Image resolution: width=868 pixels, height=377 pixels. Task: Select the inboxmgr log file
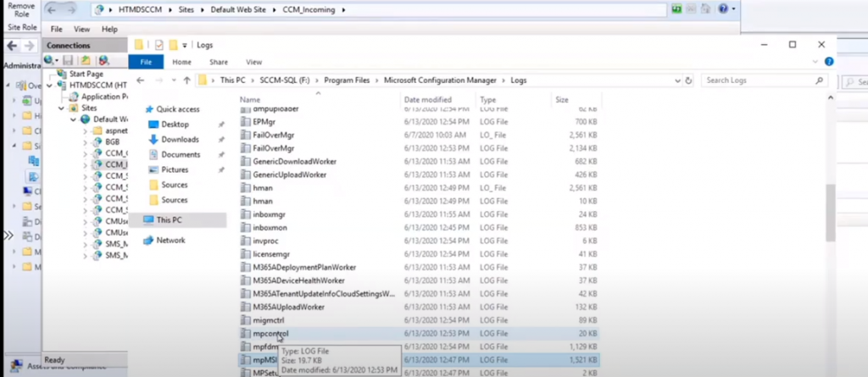click(419, 214)
